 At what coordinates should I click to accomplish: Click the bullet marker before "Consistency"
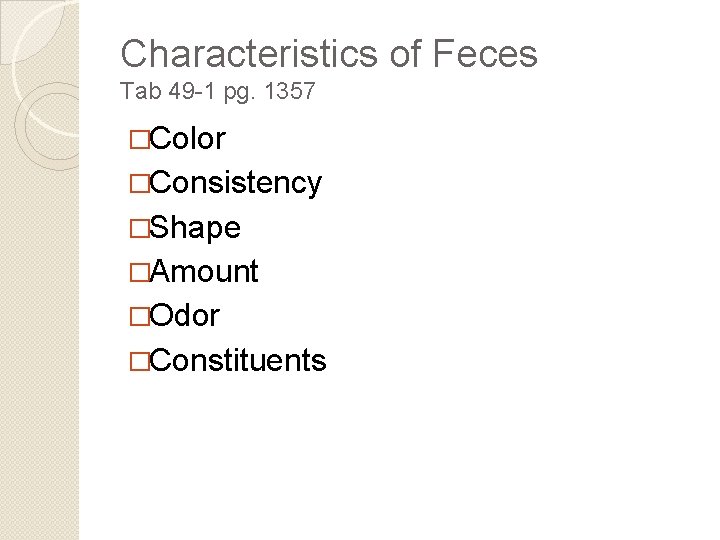138,184
